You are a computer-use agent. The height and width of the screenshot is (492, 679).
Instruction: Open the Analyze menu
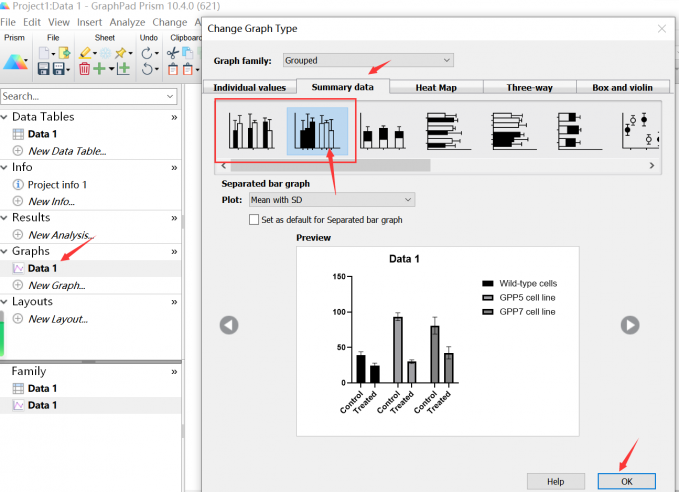tap(127, 22)
